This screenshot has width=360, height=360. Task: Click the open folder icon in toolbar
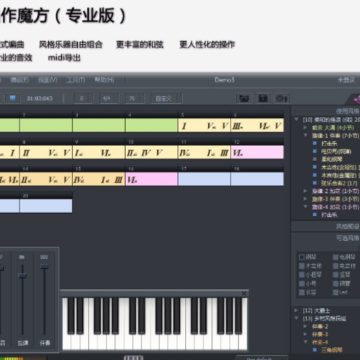[x=244, y=98]
